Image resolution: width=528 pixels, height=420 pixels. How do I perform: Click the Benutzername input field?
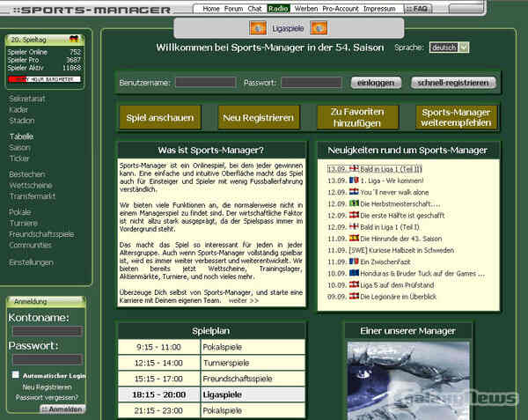coord(205,83)
